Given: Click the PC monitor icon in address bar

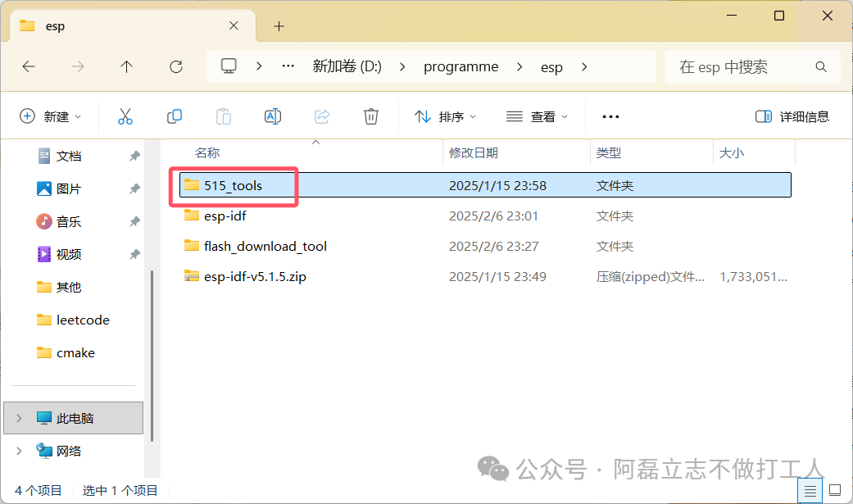Looking at the screenshot, I should [x=229, y=66].
